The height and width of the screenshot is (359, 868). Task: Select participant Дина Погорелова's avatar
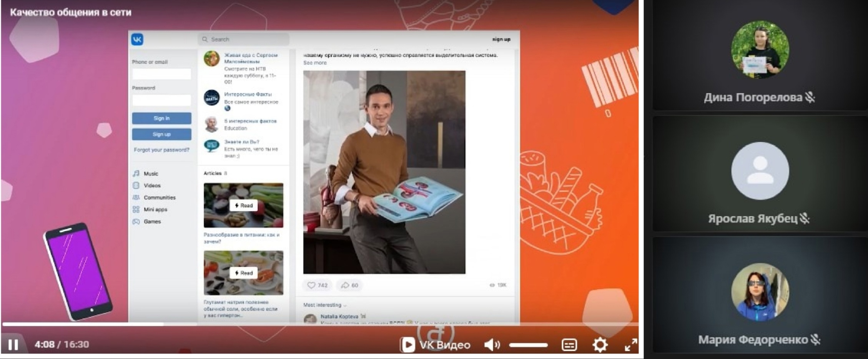(x=760, y=50)
